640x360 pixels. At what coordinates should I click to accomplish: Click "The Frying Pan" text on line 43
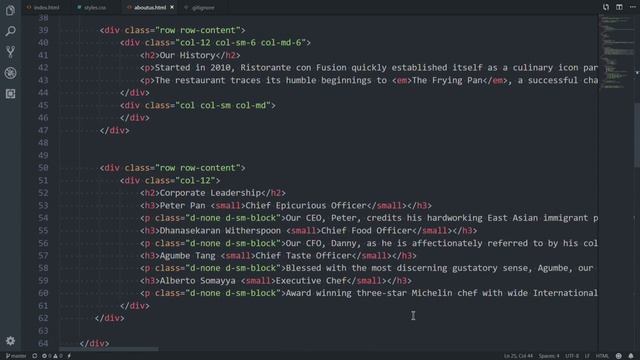click(x=447, y=80)
